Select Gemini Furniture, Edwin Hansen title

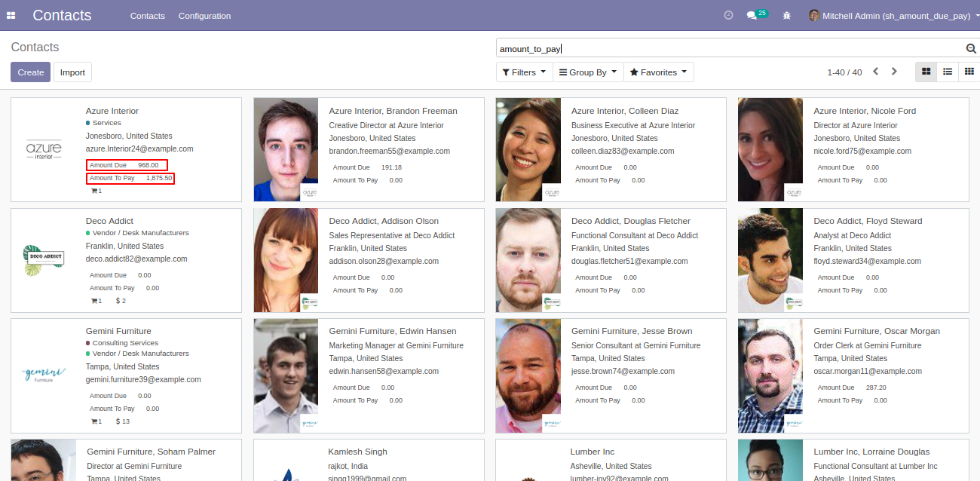tap(392, 331)
